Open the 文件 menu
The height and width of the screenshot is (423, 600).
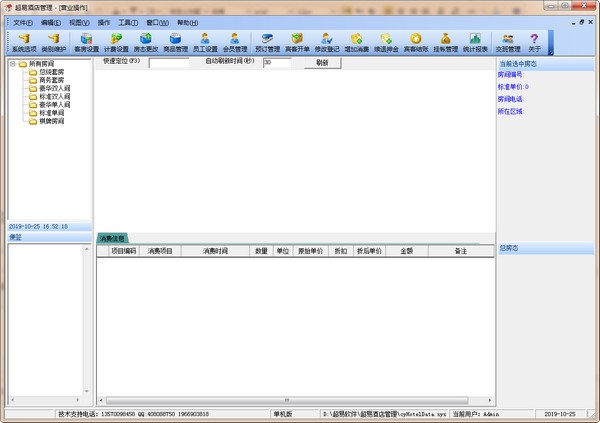pyautogui.click(x=23, y=21)
